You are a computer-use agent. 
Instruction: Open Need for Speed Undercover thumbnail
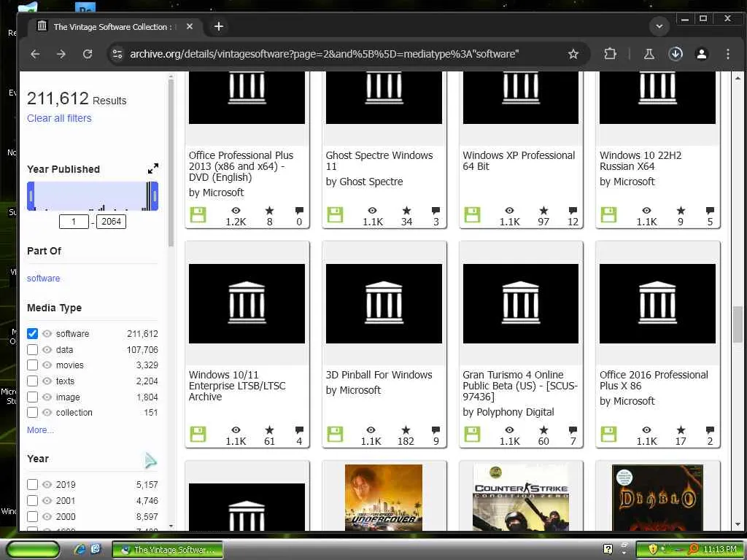click(384, 497)
